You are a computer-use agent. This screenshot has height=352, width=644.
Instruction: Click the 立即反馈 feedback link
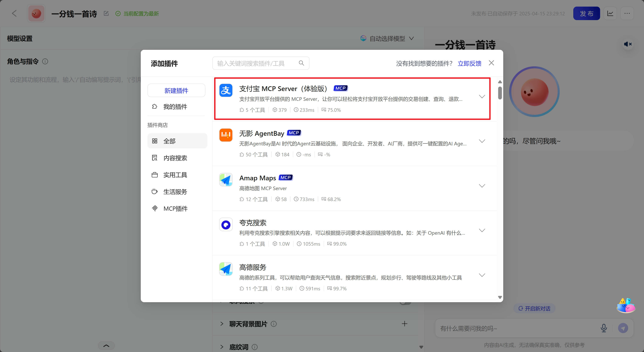coord(469,63)
